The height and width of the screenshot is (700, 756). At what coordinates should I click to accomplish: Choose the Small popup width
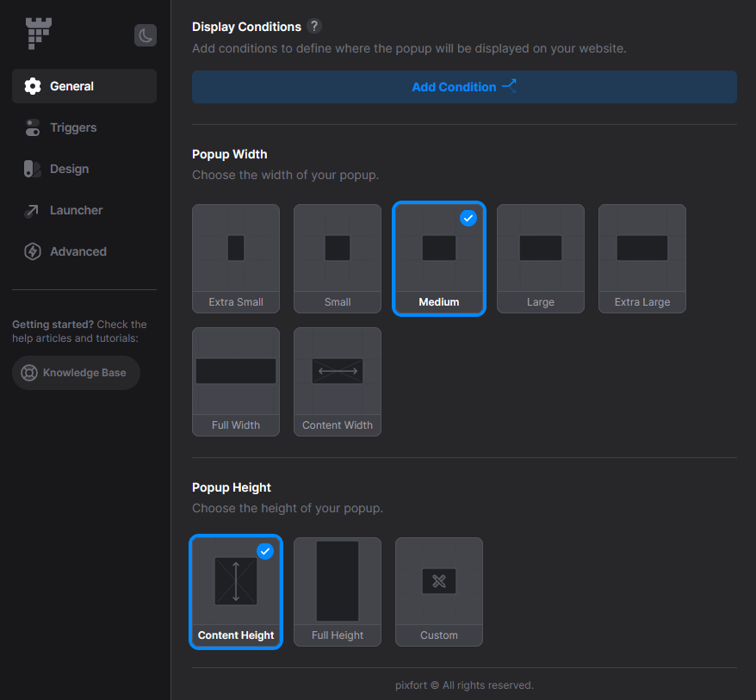point(337,258)
